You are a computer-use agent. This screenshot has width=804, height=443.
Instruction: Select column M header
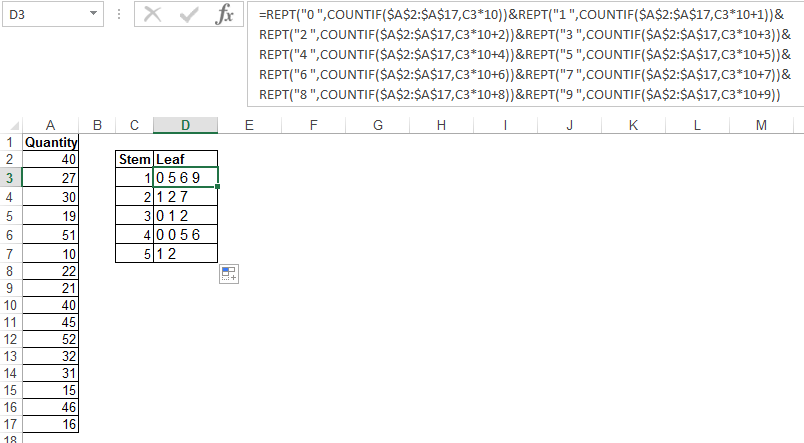click(x=761, y=126)
